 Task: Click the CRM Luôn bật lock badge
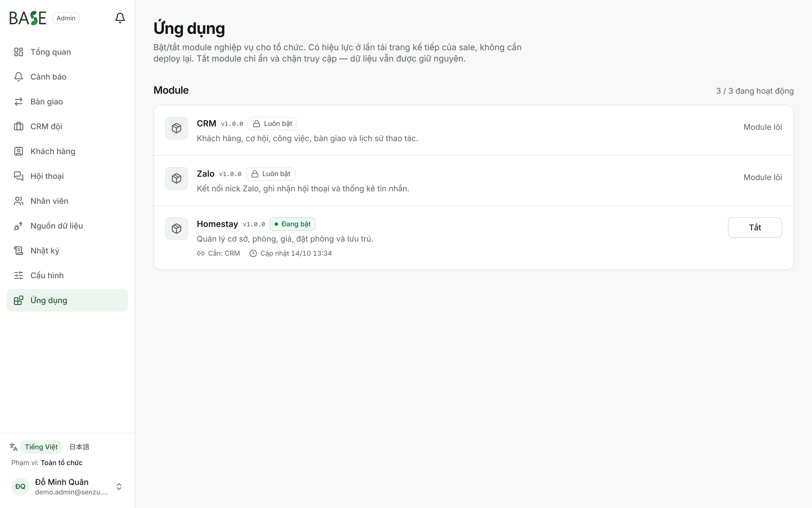click(x=272, y=124)
